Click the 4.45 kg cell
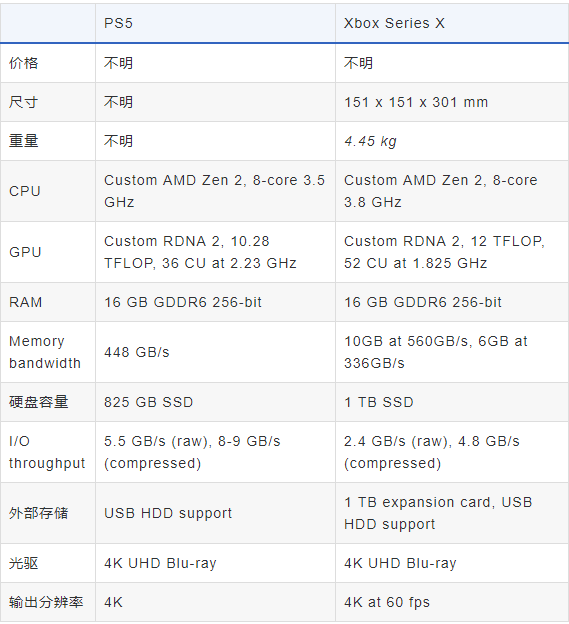Image resolution: width=569 pixels, height=624 pixels. click(x=452, y=141)
